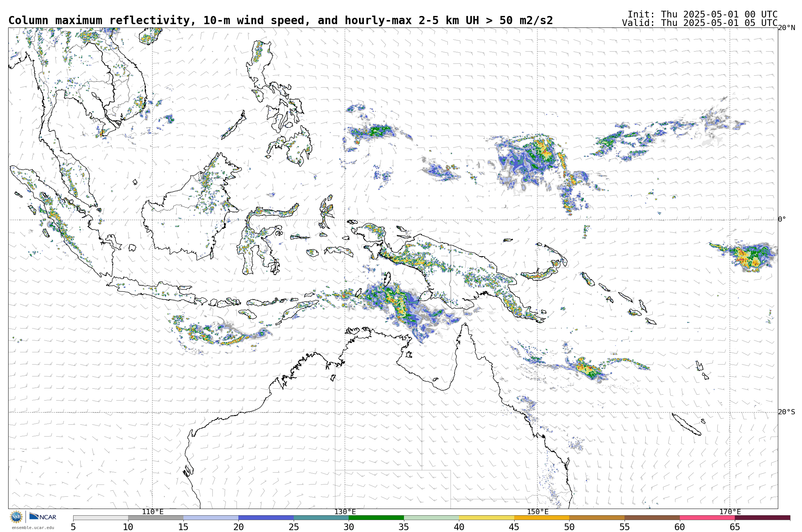Select the light blue 15-20 dBZ swatch

(211, 518)
